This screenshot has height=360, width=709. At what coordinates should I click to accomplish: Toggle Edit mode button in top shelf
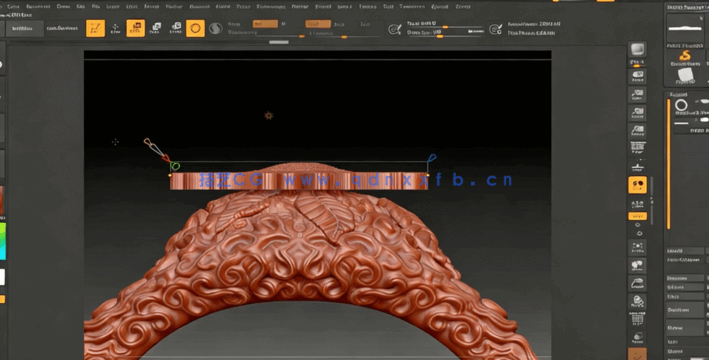click(x=95, y=28)
